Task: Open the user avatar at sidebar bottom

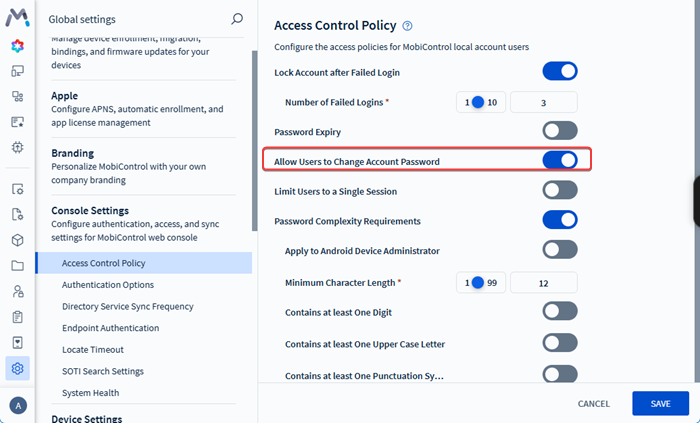Action: [x=17, y=405]
